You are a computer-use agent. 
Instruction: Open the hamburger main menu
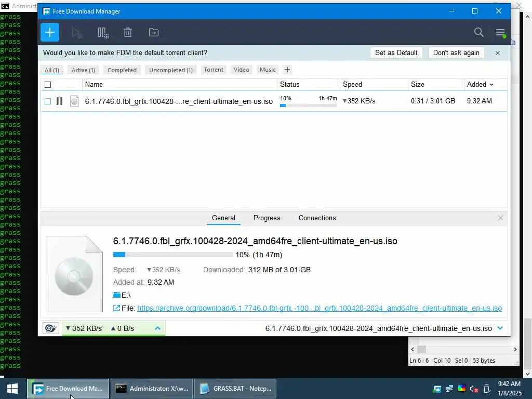click(500, 33)
